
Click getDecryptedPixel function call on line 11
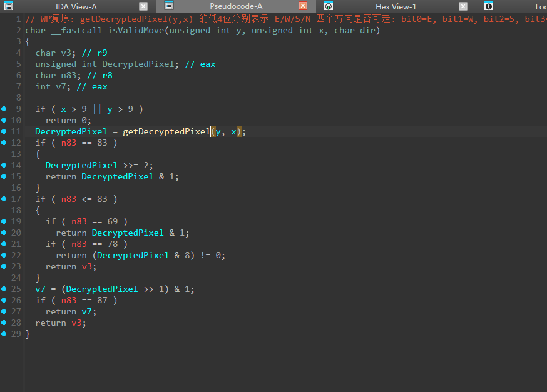(166, 131)
